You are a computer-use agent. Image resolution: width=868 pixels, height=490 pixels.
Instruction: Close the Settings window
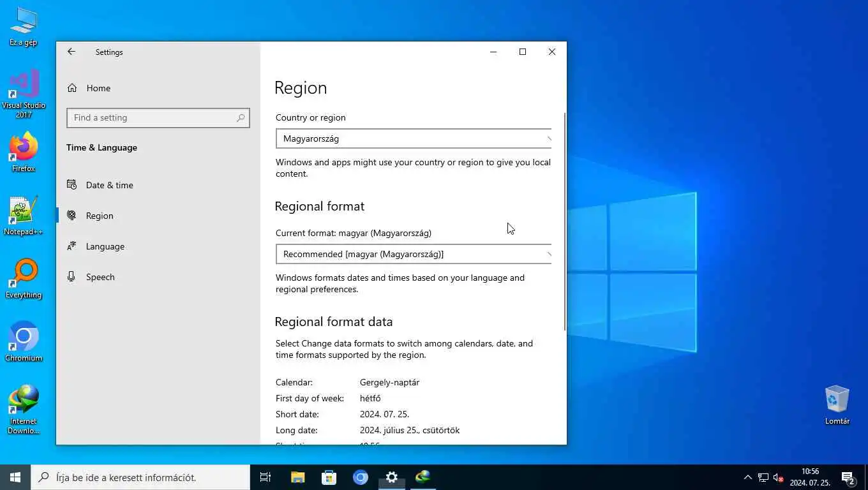(x=552, y=52)
